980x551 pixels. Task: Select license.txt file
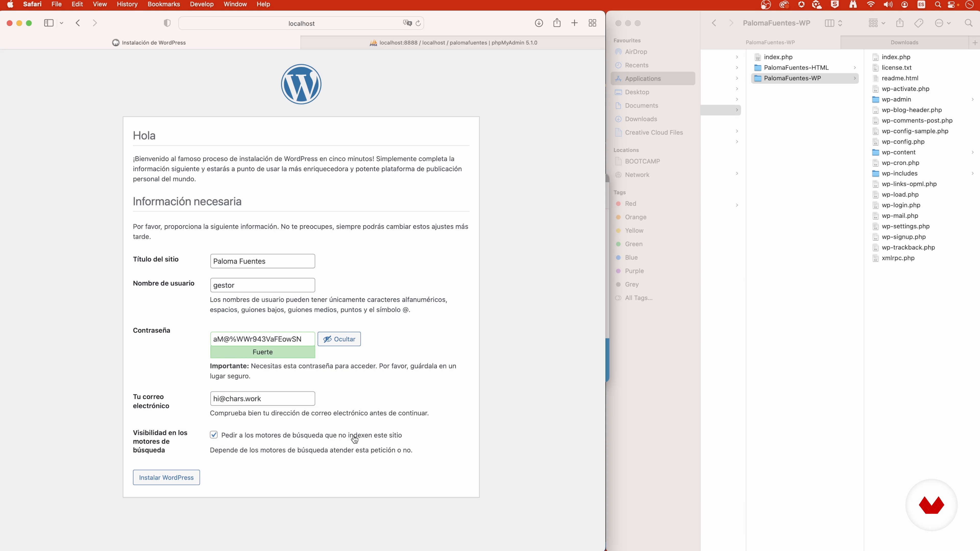pos(896,68)
